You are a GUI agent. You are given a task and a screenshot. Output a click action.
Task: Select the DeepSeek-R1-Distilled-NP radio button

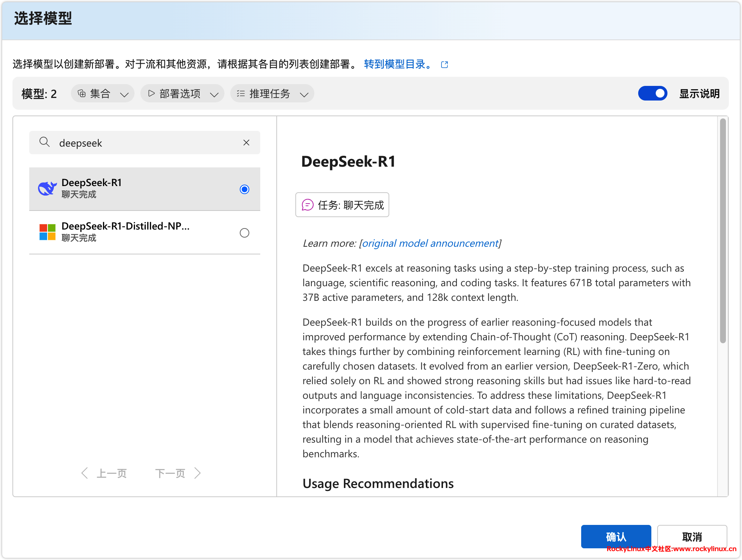(245, 233)
